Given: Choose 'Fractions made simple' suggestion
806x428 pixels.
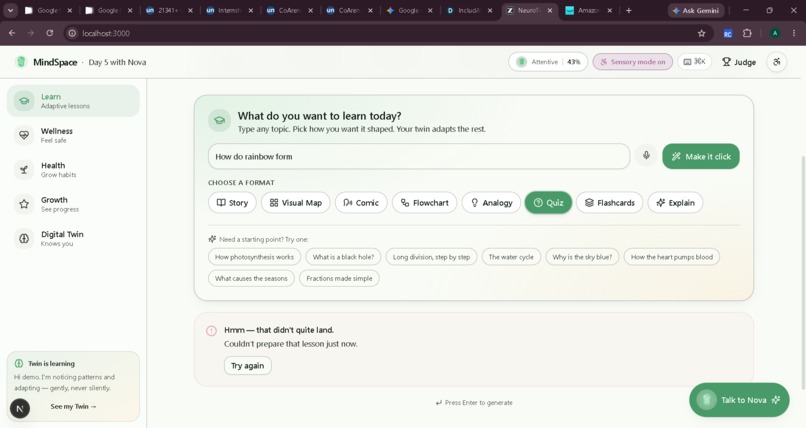Looking at the screenshot, I should (x=339, y=278).
